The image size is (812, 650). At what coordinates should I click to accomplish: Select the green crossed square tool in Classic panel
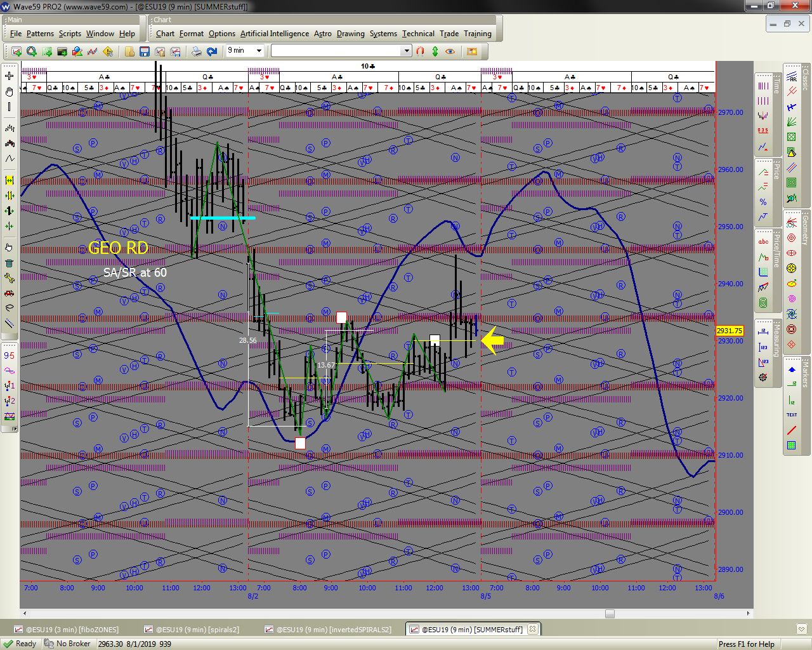[x=792, y=137]
